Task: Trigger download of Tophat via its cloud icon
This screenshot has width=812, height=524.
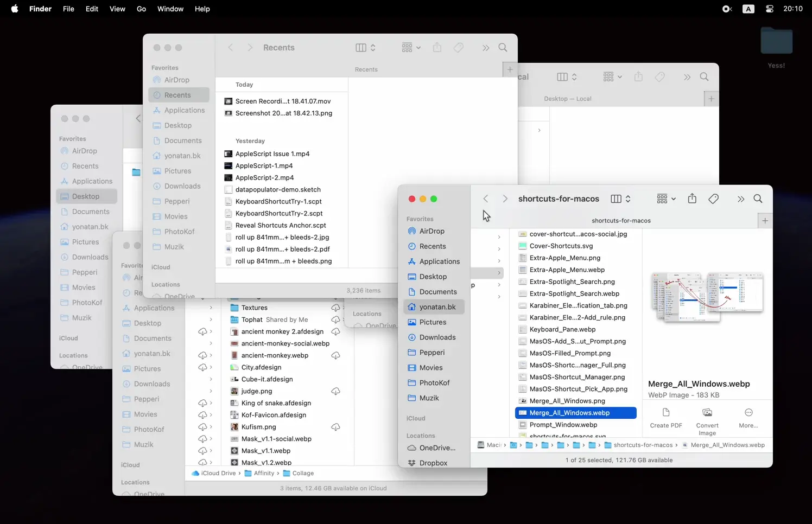Action: [336, 319]
